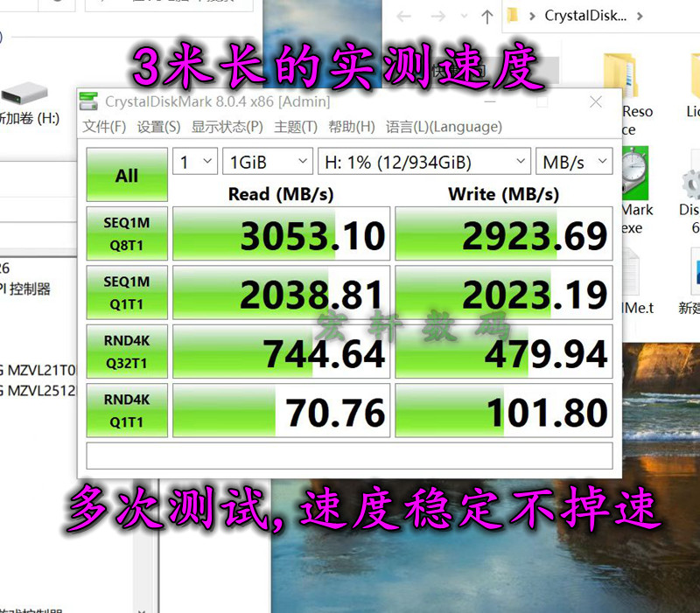This screenshot has height=613, width=700.
Task: Click Explorer forward arrow
Action: pyautogui.click(x=438, y=17)
